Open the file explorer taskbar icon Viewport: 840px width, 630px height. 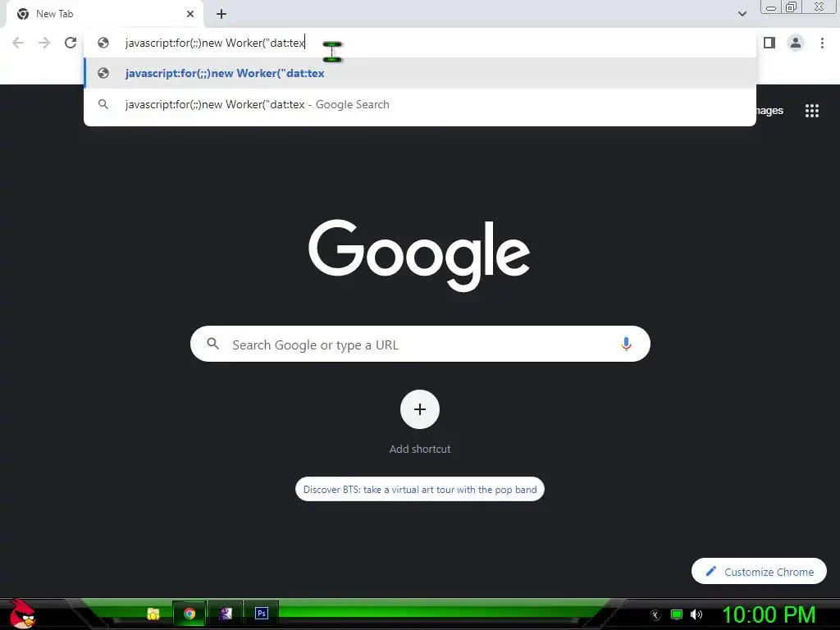point(153,614)
